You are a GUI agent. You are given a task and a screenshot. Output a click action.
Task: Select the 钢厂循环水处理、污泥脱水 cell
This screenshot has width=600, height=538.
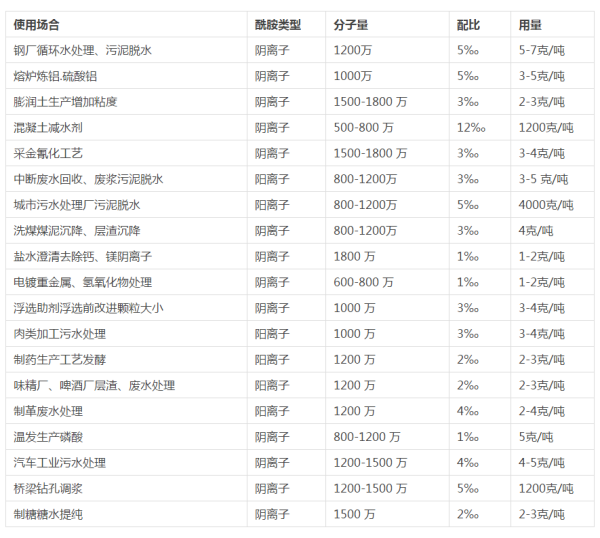(82, 50)
